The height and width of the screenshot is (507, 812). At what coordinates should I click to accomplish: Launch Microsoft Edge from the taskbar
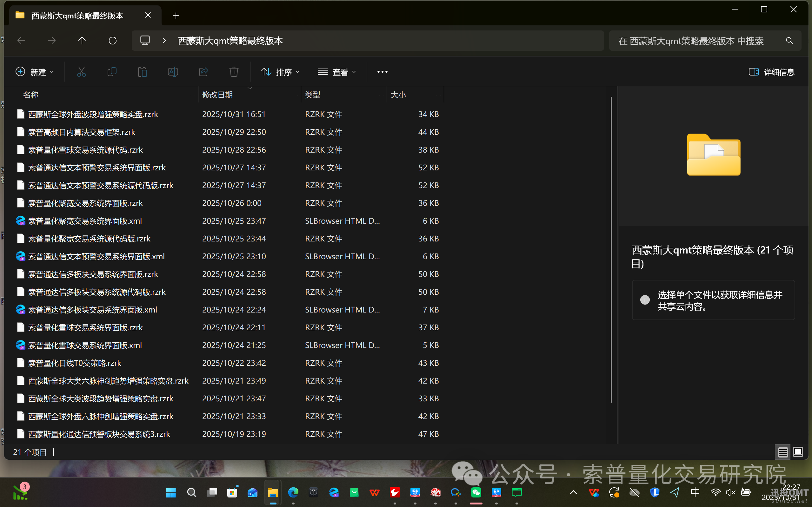pos(293,492)
